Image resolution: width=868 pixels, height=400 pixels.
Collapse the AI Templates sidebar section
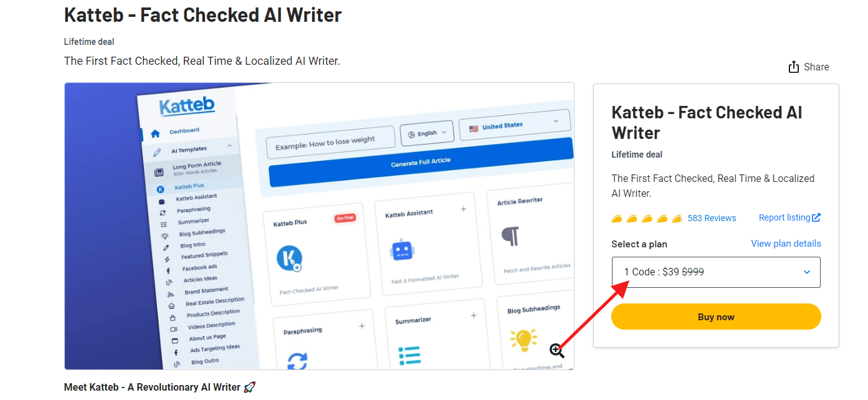pyautogui.click(x=229, y=146)
